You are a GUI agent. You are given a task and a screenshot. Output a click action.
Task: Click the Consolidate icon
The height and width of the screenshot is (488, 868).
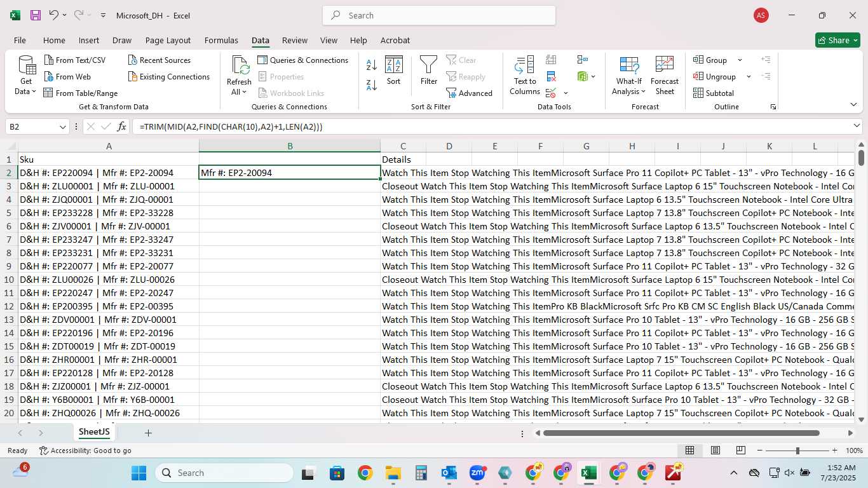pyautogui.click(x=583, y=60)
